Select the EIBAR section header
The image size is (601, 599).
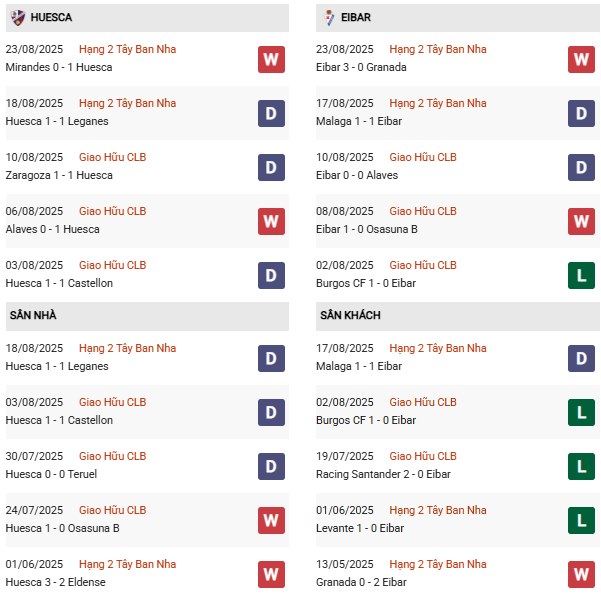pyautogui.click(x=361, y=17)
